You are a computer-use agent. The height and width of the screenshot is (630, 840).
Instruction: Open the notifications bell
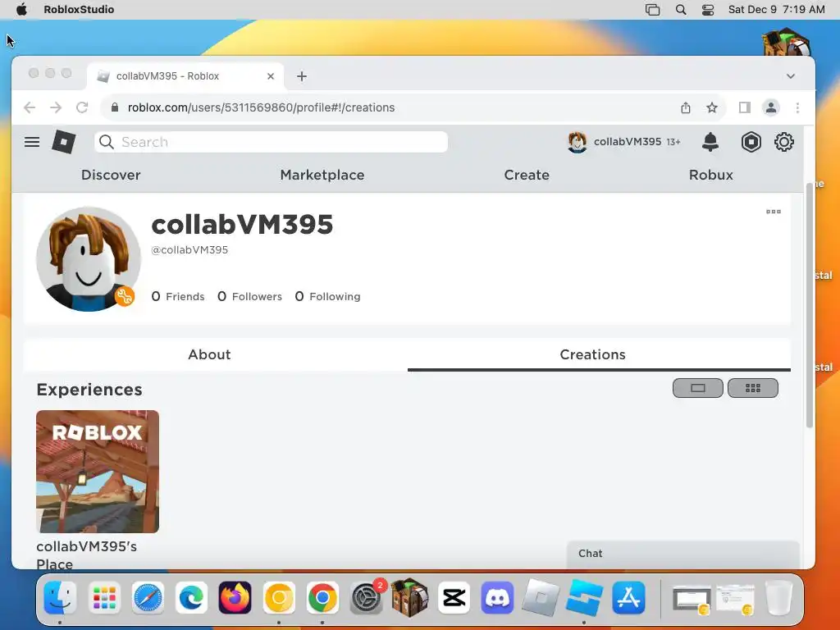[x=710, y=142]
